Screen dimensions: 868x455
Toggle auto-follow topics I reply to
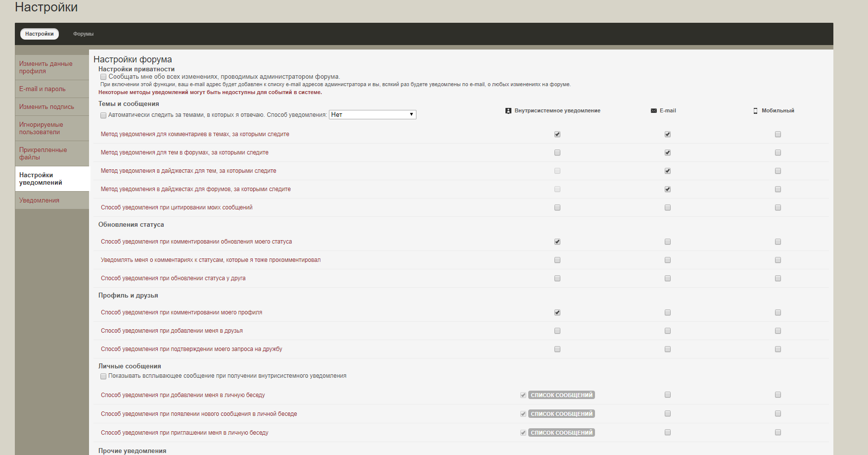point(103,115)
